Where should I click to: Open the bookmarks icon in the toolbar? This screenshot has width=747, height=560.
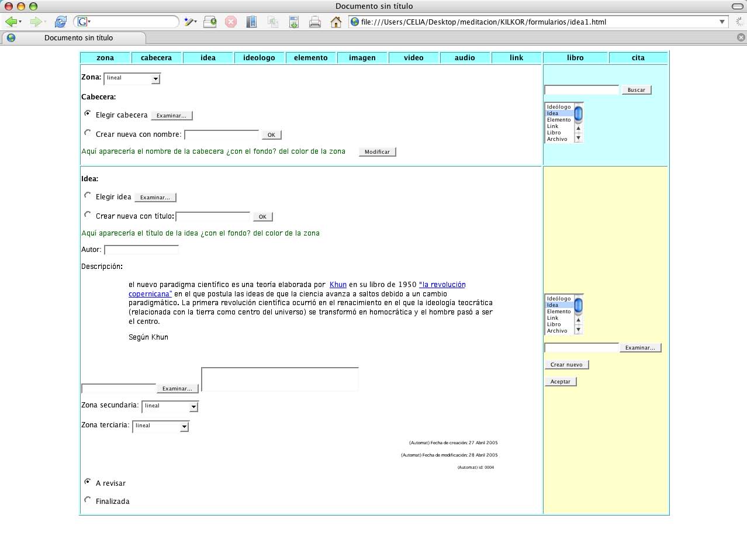pyautogui.click(x=251, y=22)
